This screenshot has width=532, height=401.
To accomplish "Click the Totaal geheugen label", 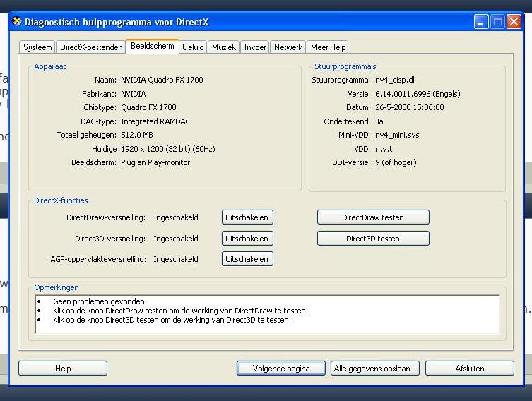I will tap(86, 135).
